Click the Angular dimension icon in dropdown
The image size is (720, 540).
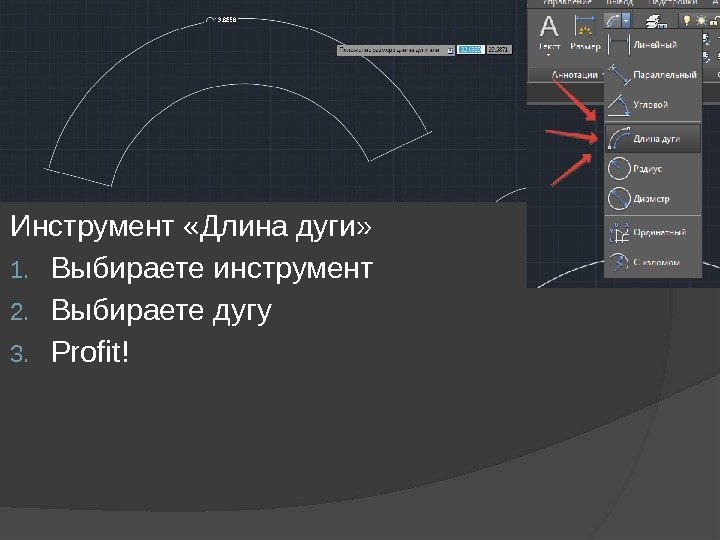point(619,105)
